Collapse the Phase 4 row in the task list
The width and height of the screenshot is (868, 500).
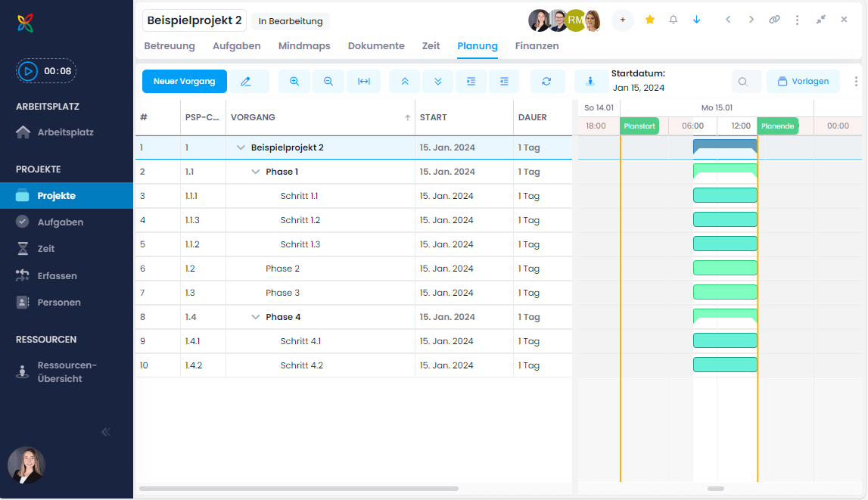[256, 317]
